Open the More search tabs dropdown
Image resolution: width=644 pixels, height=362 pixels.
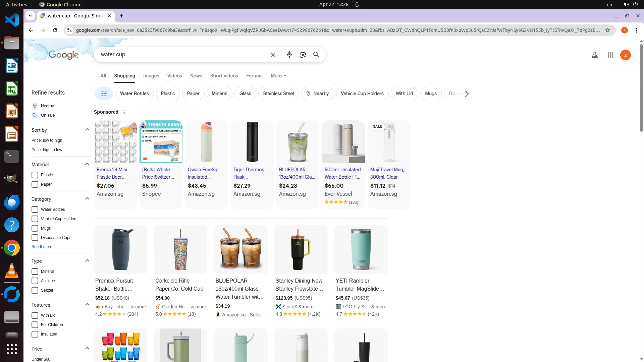(x=278, y=76)
